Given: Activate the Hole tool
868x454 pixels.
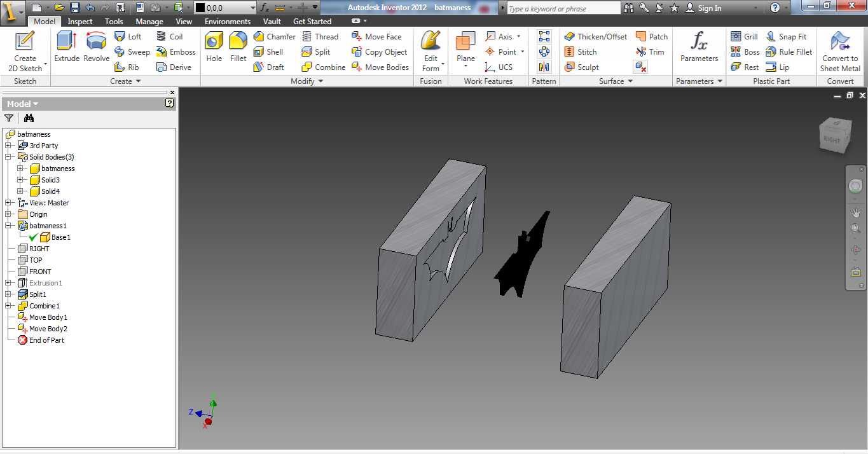Looking at the screenshot, I should [214, 48].
